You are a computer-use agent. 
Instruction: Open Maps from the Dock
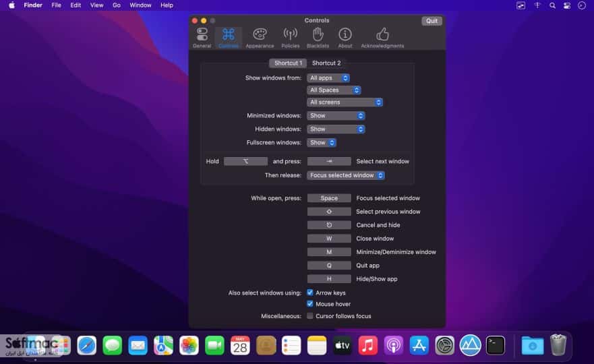(x=163, y=345)
